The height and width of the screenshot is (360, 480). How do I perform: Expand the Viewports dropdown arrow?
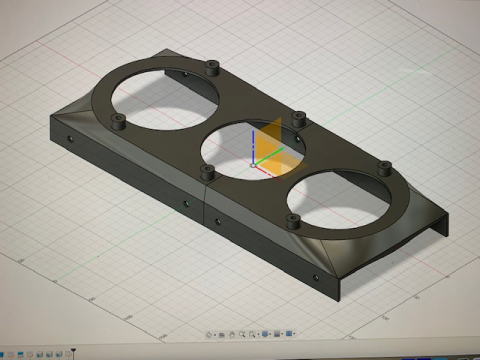pyautogui.click(x=294, y=333)
